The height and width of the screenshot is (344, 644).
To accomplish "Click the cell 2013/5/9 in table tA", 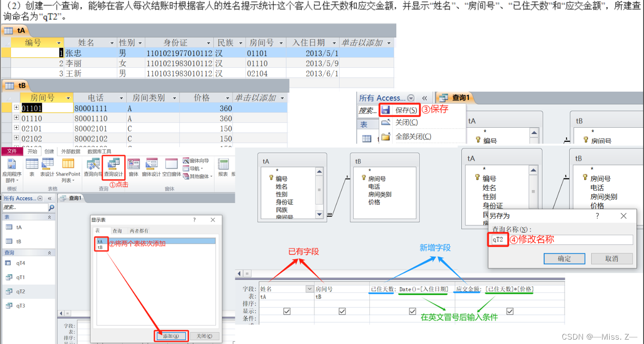I will click(x=313, y=63).
